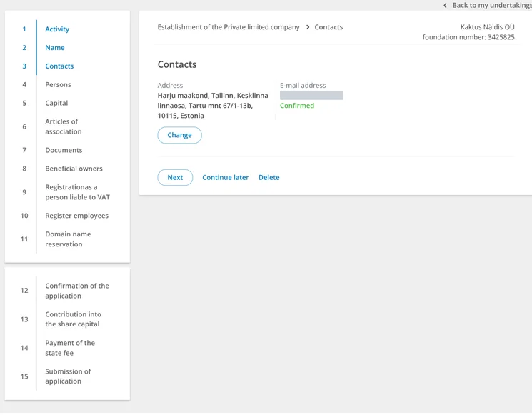
Task: Open Domain name reservation step
Action: pyautogui.click(x=68, y=239)
